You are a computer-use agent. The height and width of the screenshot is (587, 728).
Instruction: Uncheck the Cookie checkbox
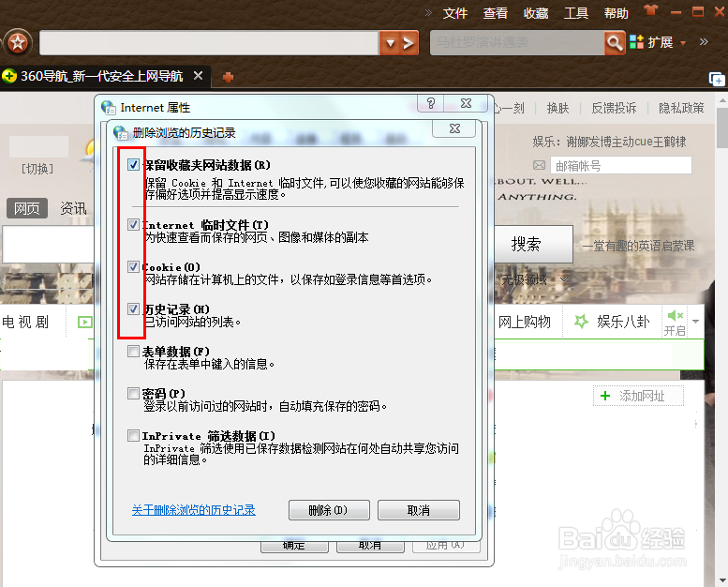click(x=133, y=267)
